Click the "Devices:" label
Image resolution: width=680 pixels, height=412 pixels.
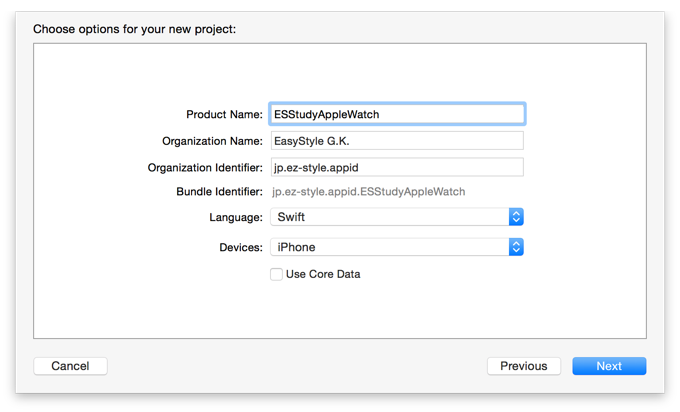coord(238,247)
